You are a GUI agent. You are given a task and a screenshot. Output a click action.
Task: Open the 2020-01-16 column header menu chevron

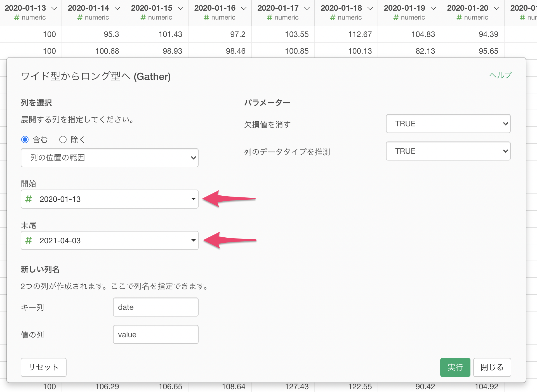pos(244,8)
